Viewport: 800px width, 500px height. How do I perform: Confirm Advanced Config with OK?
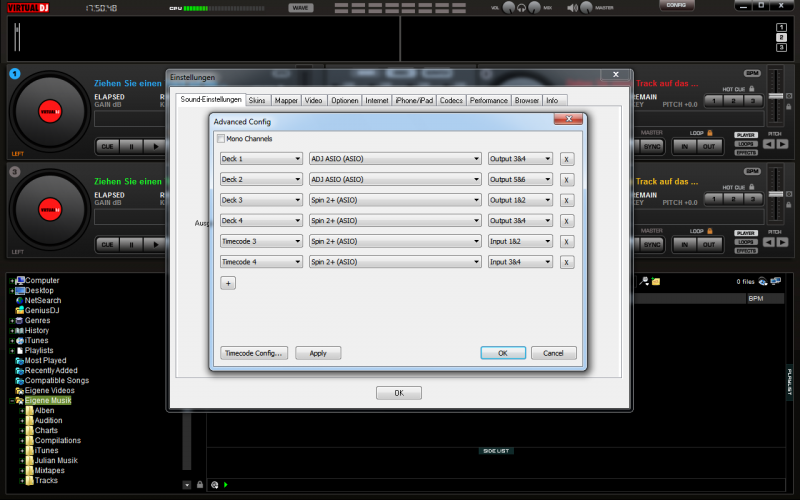(x=503, y=353)
